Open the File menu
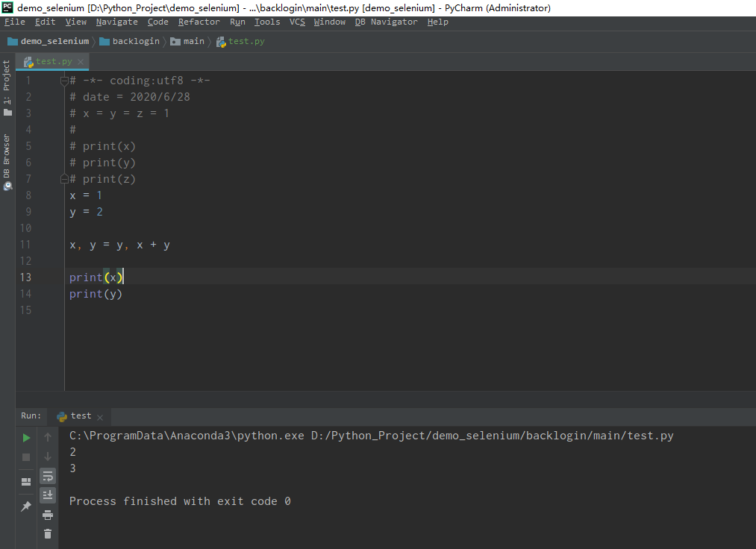756x549 pixels. (15, 22)
